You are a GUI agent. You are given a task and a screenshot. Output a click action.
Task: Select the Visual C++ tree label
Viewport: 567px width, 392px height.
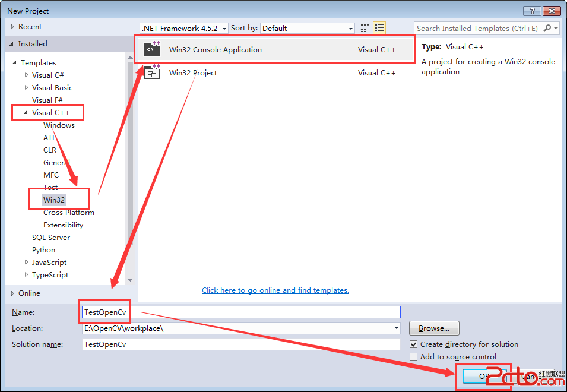tap(50, 112)
